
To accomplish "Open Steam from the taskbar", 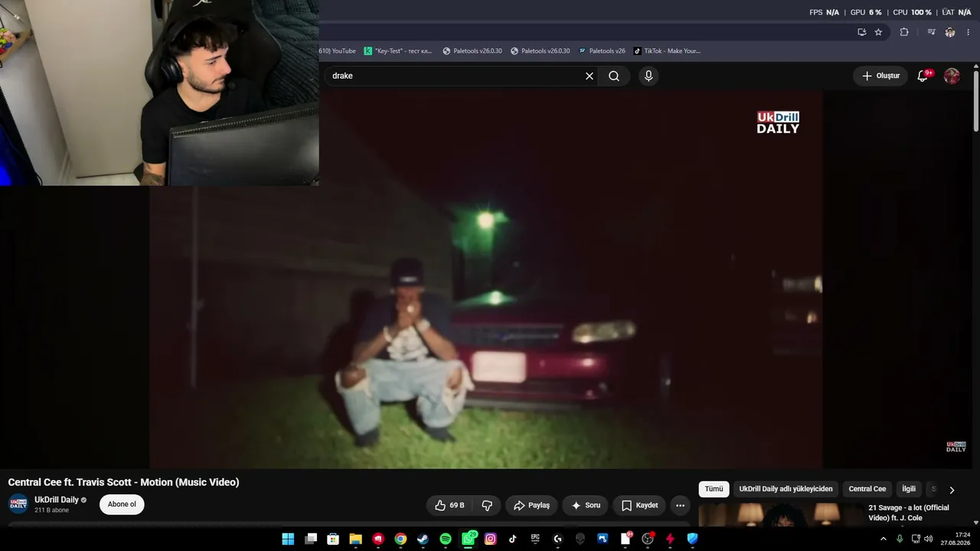I will tap(423, 539).
